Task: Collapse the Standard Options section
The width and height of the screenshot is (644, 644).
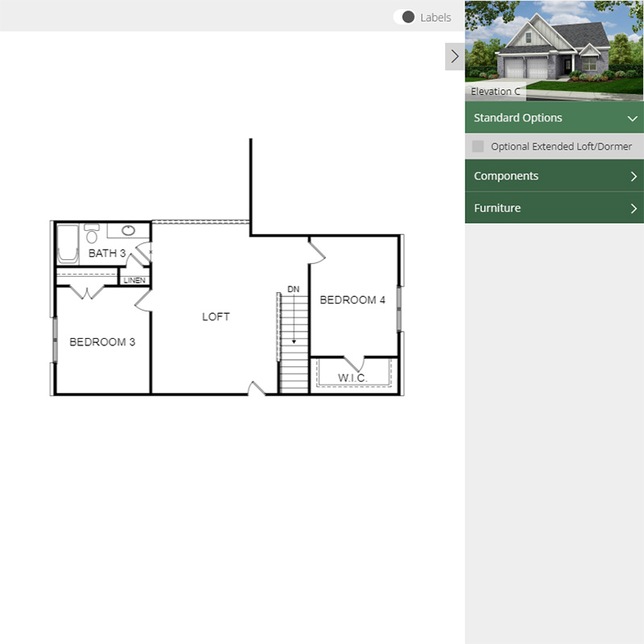Action: (x=554, y=118)
